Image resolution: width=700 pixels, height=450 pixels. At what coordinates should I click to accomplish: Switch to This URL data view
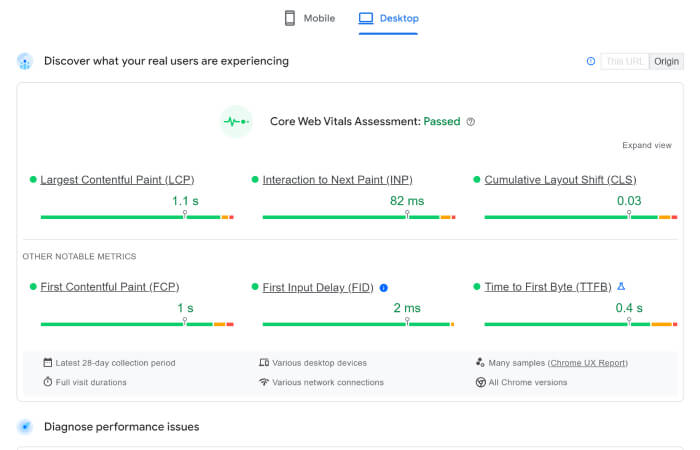(625, 61)
